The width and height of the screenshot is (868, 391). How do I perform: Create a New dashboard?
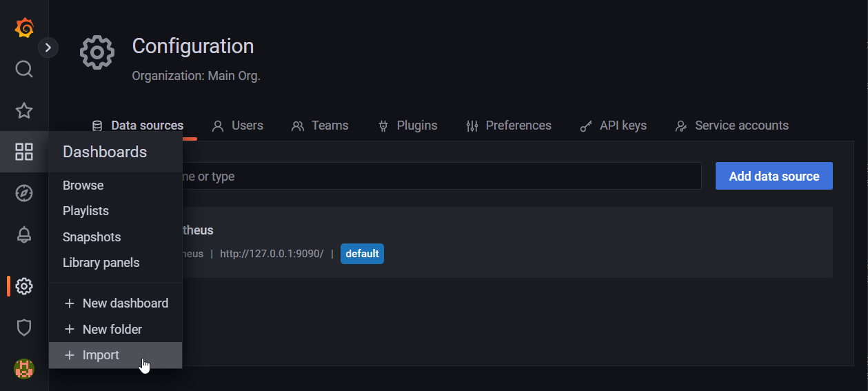tap(125, 303)
